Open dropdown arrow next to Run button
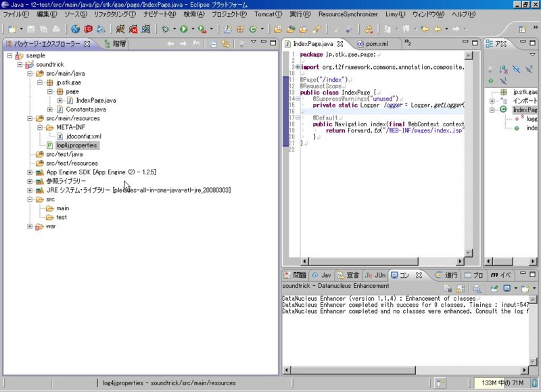The image size is (541, 392). point(193,29)
